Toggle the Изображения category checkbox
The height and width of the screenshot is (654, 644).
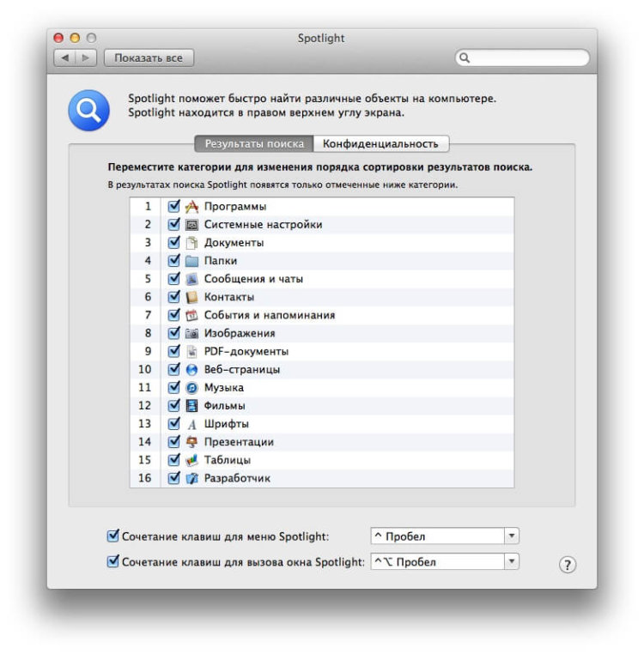(173, 333)
